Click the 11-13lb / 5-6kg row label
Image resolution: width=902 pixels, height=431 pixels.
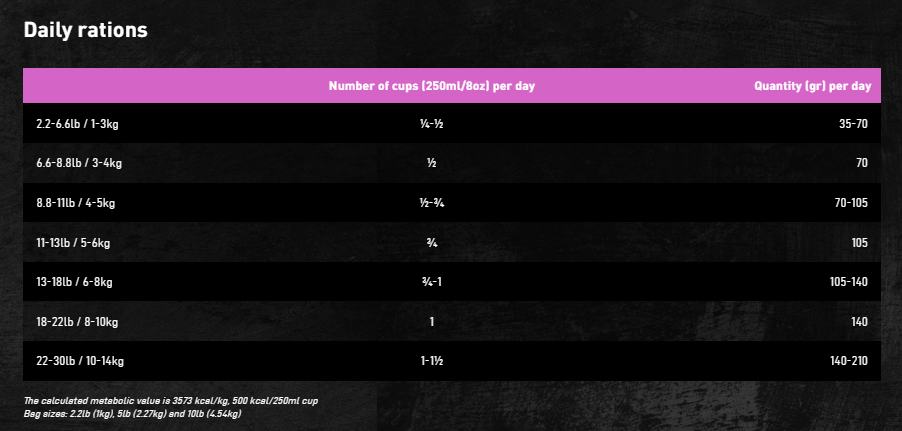(73, 243)
